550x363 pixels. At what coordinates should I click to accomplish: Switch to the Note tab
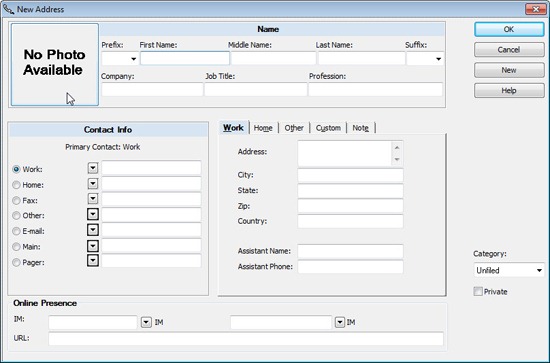pos(361,128)
